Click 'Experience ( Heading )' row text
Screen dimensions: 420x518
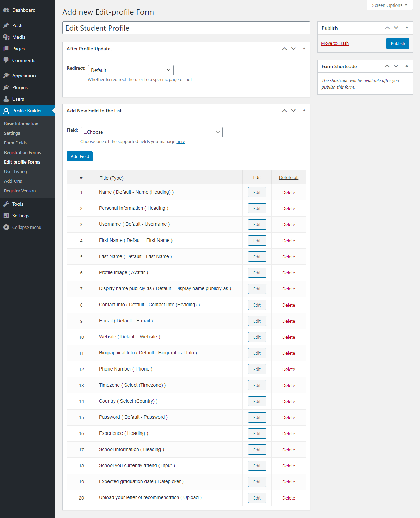124,433
